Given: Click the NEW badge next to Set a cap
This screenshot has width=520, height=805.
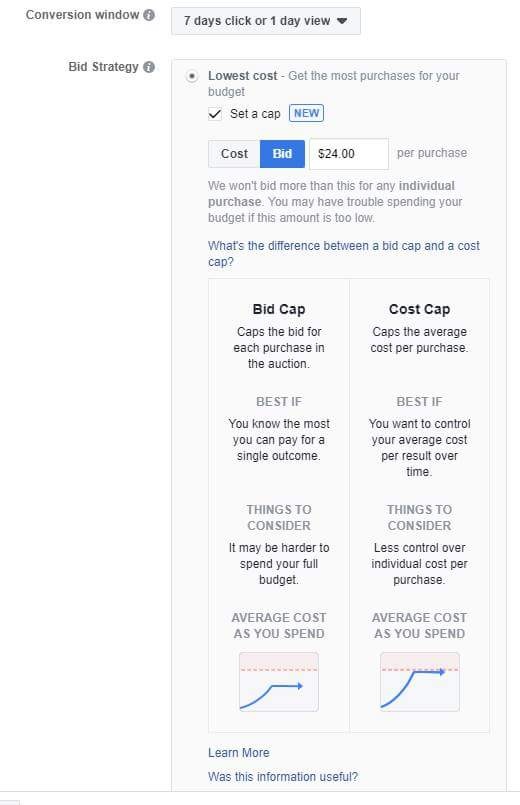Looking at the screenshot, I should coord(306,113).
